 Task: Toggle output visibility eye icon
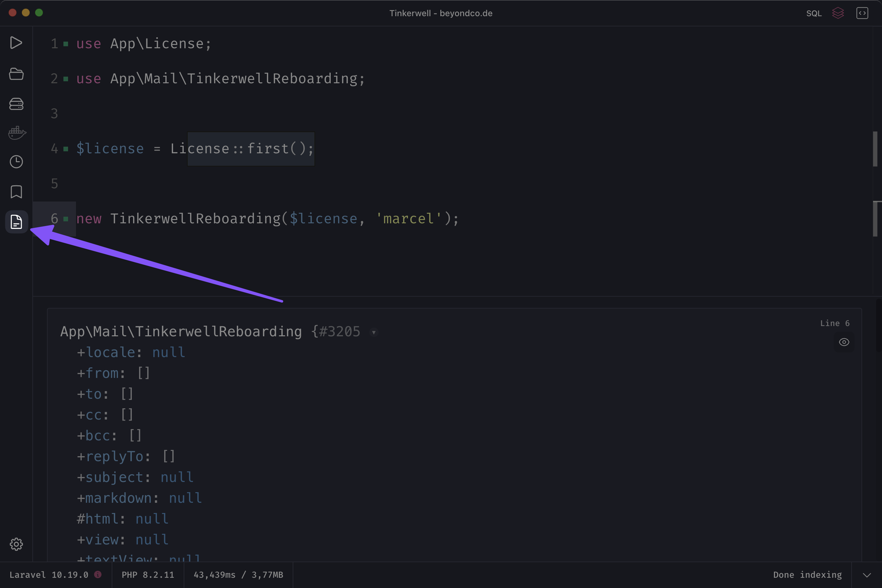coord(844,342)
